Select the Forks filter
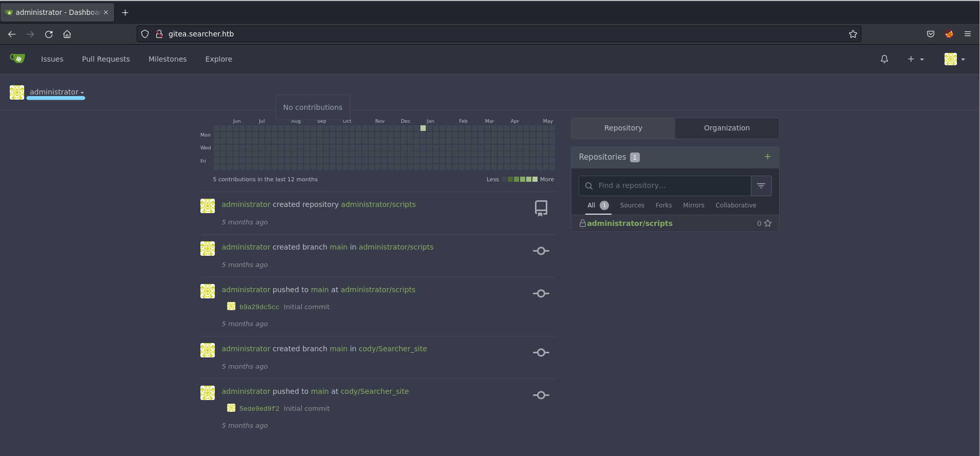Screen dimensions: 980x456 coord(663,205)
